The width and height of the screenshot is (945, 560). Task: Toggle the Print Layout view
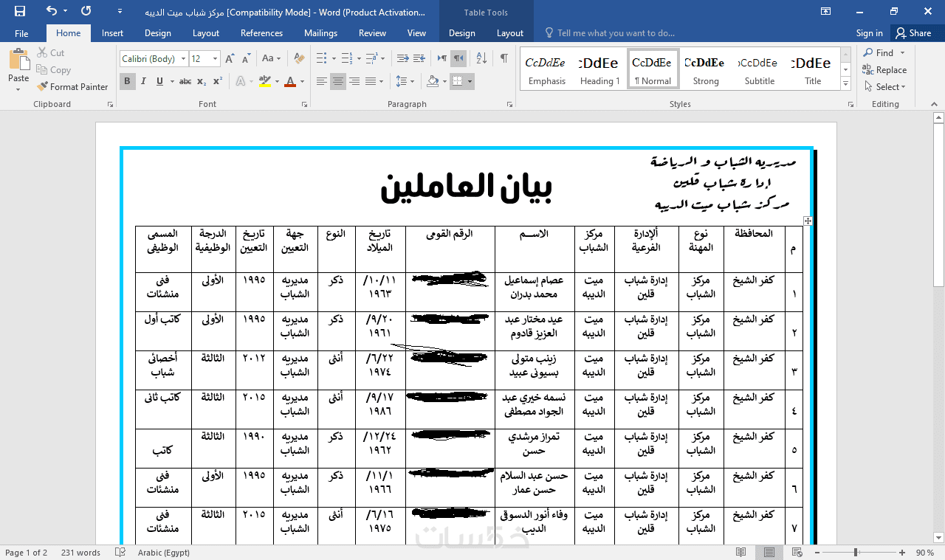click(x=769, y=552)
